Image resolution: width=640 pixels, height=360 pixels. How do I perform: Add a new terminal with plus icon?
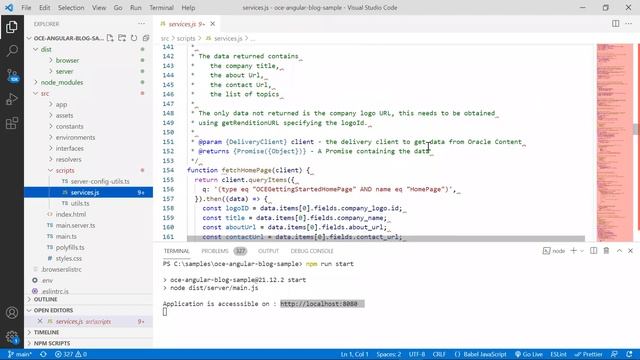[573, 251]
